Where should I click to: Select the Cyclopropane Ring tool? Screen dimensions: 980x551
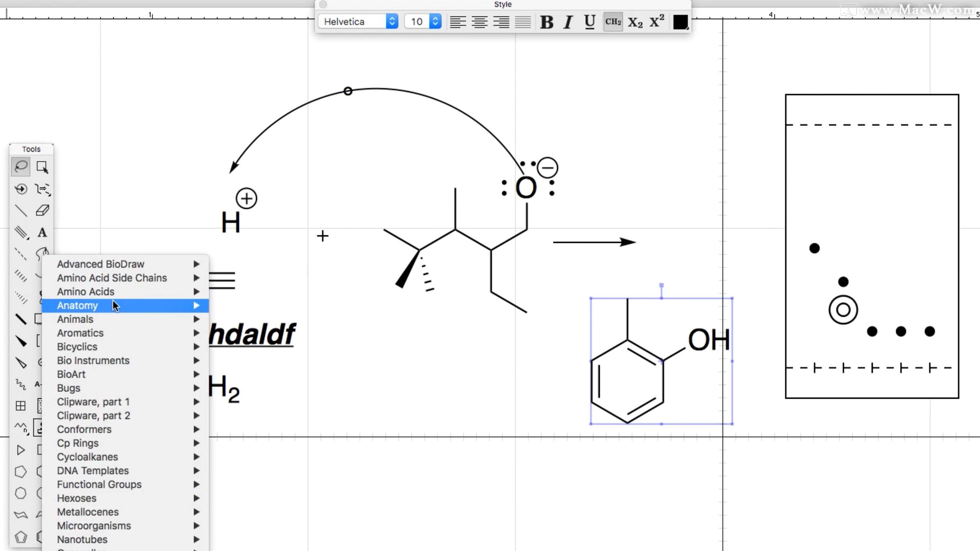point(21,450)
